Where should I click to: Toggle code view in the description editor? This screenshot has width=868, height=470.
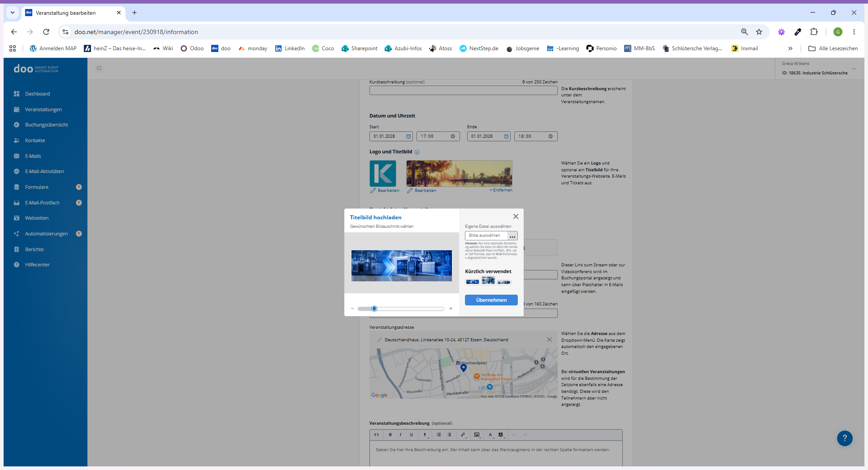click(x=377, y=435)
